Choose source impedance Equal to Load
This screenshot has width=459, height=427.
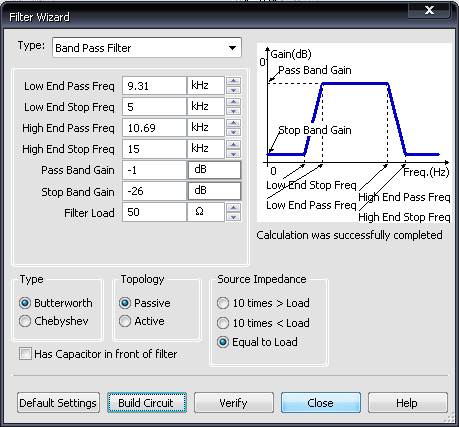[x=257, y=342]
